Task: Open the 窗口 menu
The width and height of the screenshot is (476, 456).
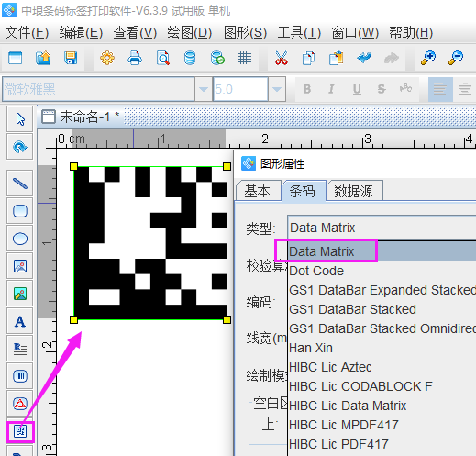Action: pos(355,33)
